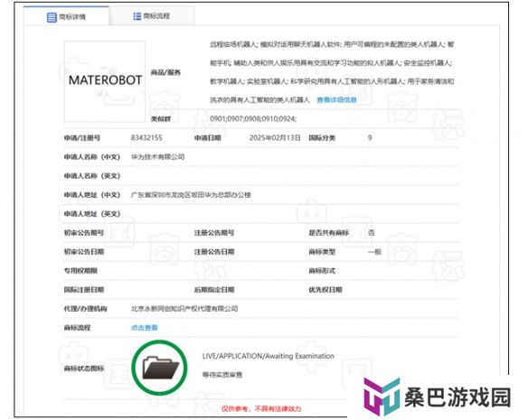Click the 申请人名称（英文） label

(x=92, y=175)
